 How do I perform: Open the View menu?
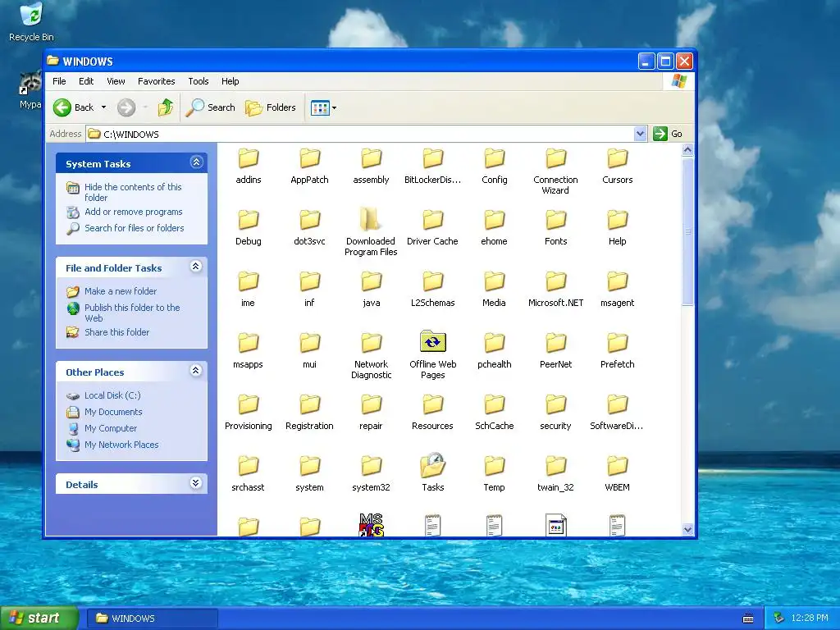(116, 81)
